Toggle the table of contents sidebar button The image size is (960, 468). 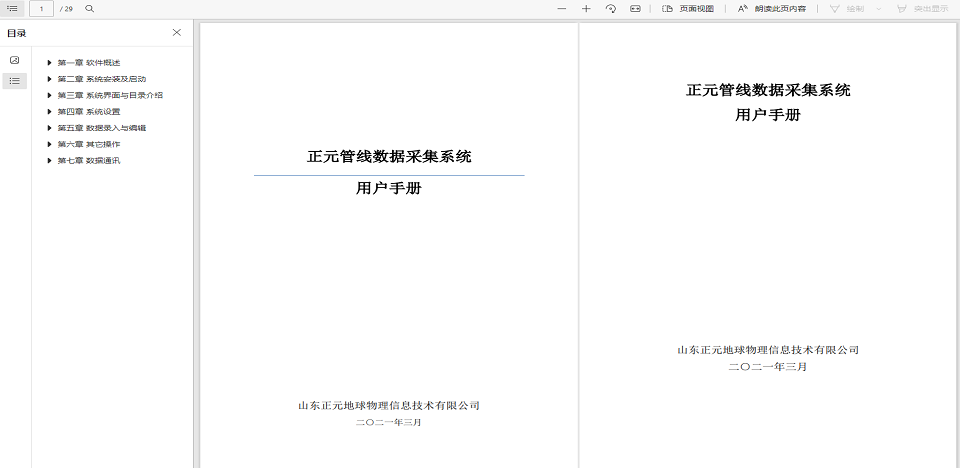click(x=12, y=8)
